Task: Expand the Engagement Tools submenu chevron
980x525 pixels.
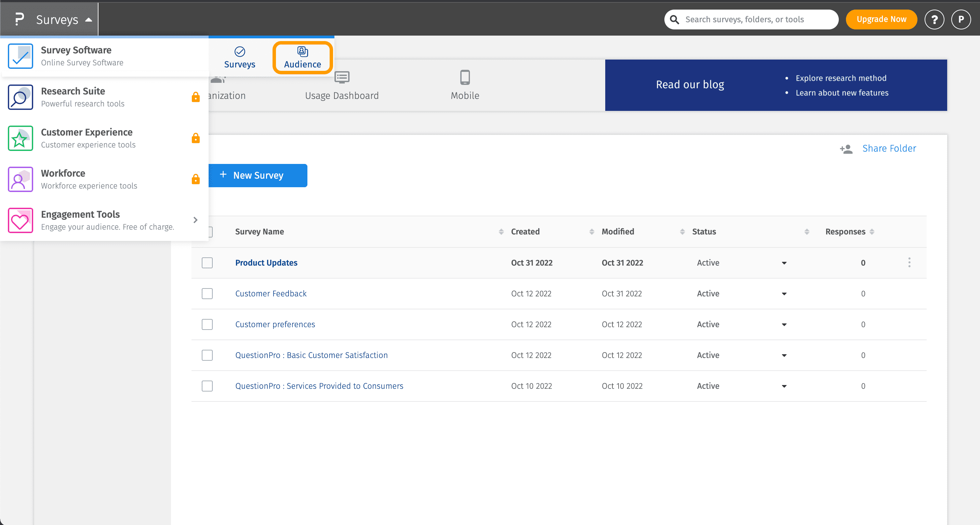Action: 195,220
